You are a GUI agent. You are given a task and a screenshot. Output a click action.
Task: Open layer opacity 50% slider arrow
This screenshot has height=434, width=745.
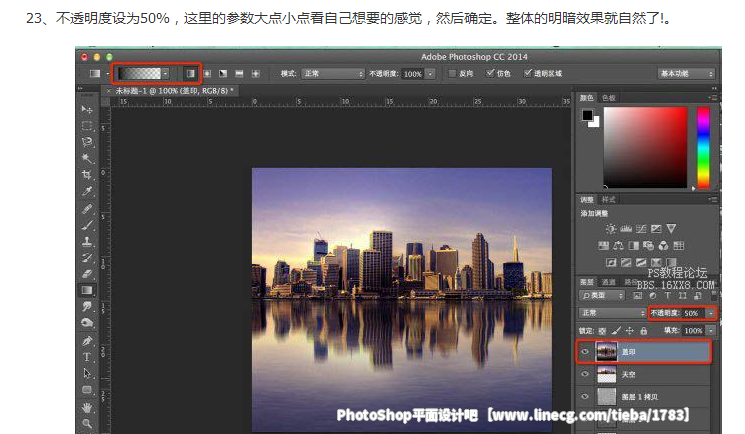[x=711, y=313]
